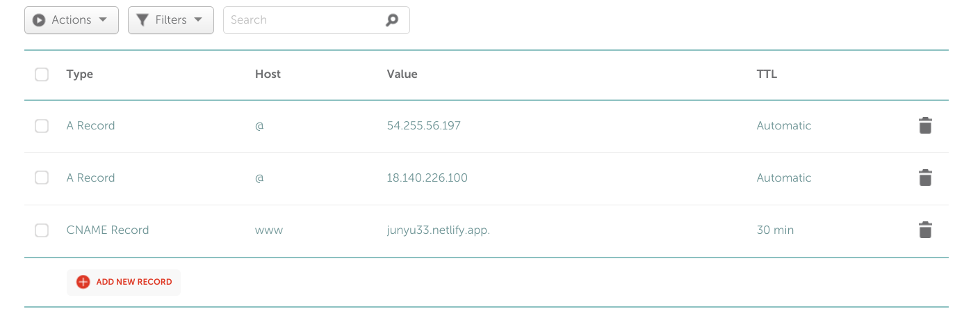
Task: Click the ADD NEW RECORD button
Action: [124, 283]
